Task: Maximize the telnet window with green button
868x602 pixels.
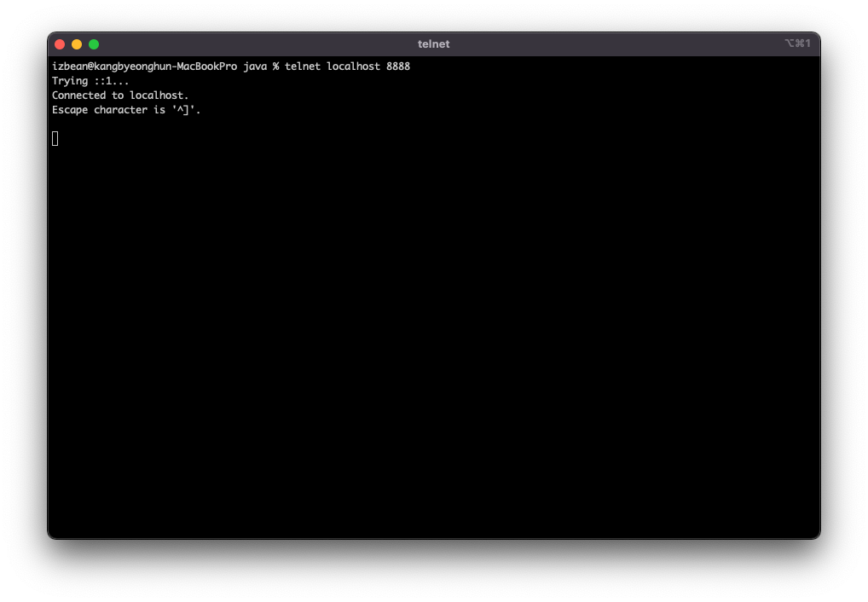Action: pyautogui.click(x=94, y=44)
